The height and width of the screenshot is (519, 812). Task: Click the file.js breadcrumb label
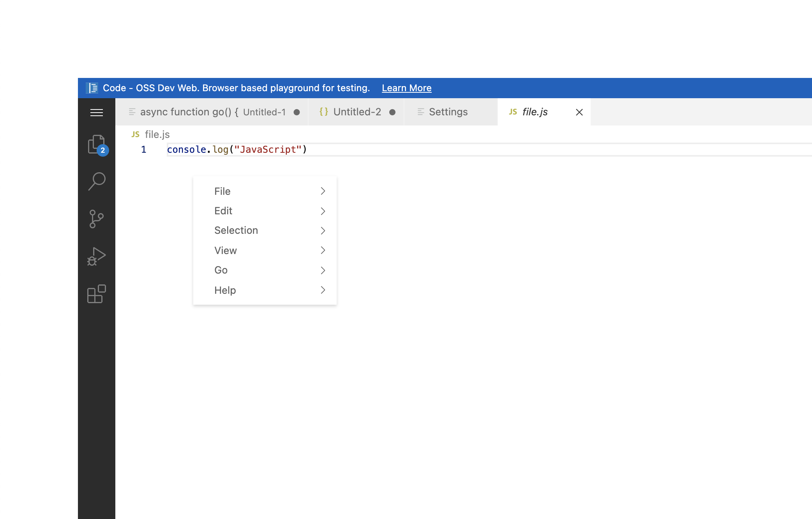(157, 134)
